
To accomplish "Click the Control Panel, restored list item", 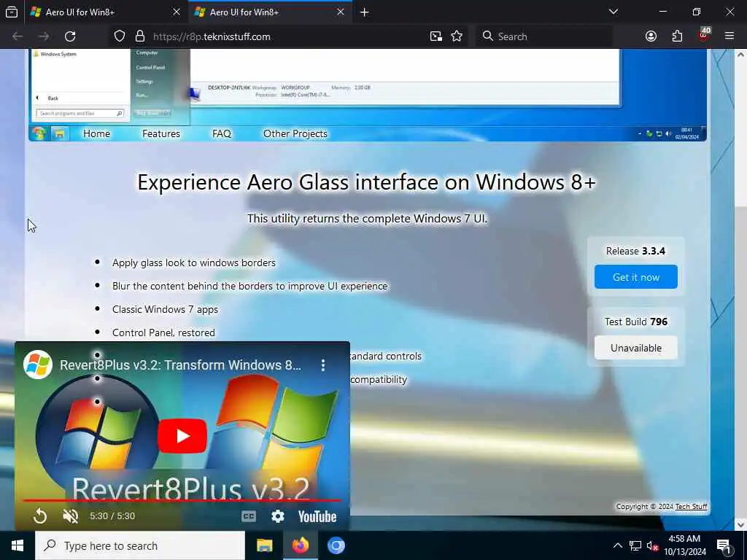I will tap(163, 332).
